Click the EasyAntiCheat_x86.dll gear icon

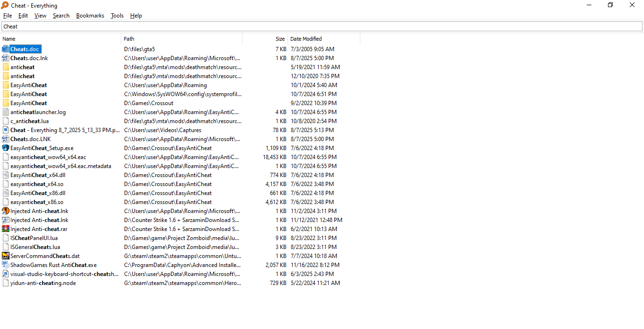click(x=6, y=193)
